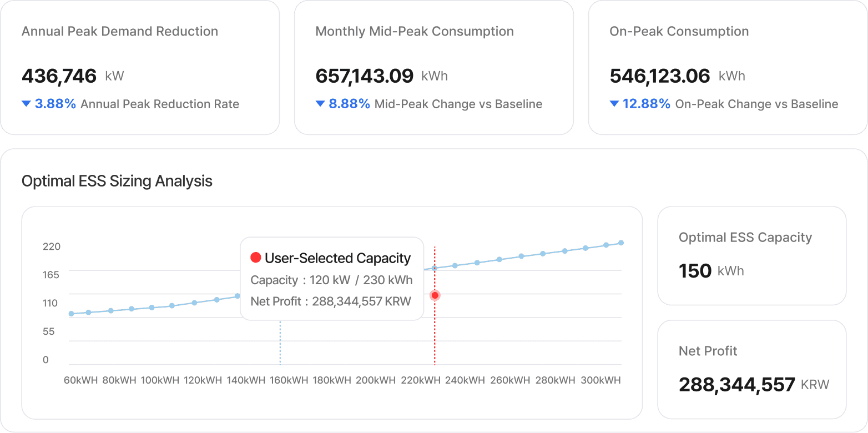
Task: Click the User-Selected Capacity tooltip title
Action: [337, 258]
